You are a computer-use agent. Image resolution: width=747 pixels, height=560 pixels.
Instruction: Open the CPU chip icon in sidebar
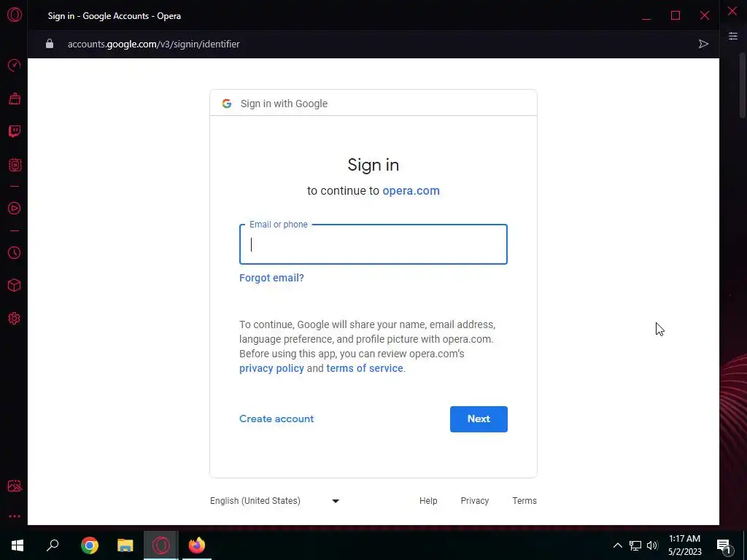pyautogui.click(x=15, y=166)
